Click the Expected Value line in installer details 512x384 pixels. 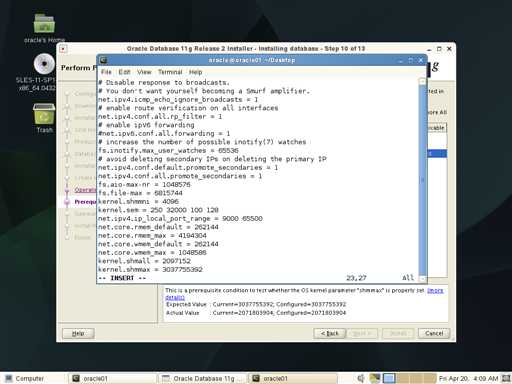point(256,304)
